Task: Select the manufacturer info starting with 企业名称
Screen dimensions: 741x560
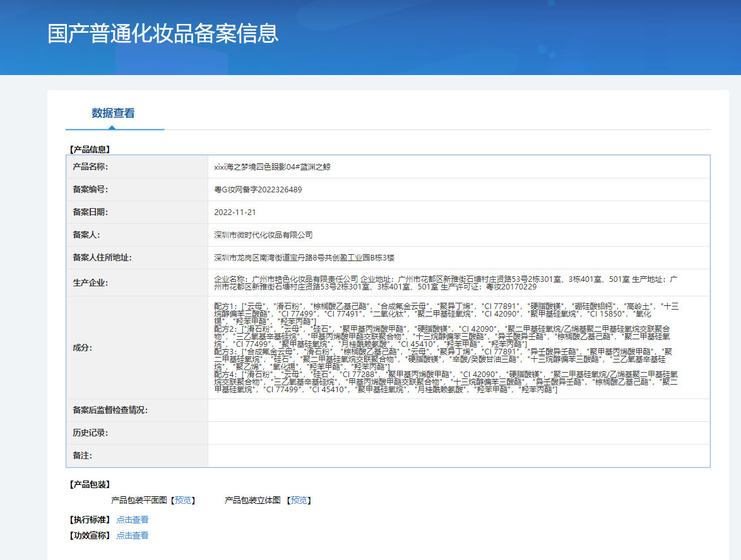Action: 446,283
